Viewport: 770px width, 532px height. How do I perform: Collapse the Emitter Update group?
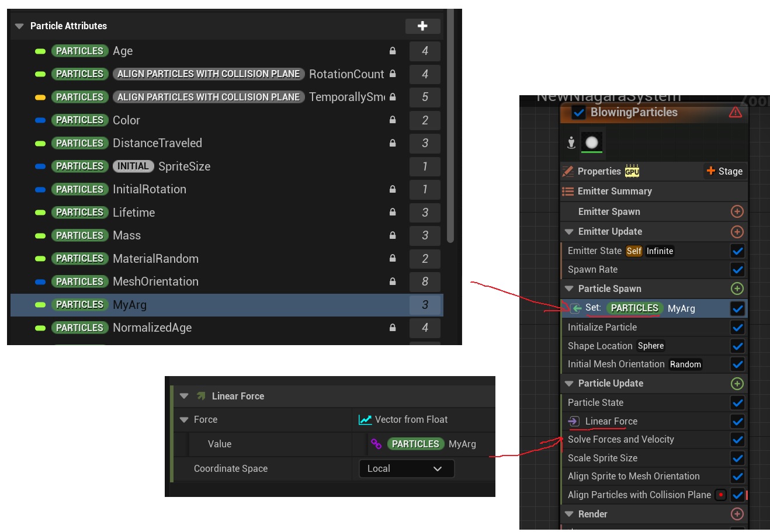[569, 232]
